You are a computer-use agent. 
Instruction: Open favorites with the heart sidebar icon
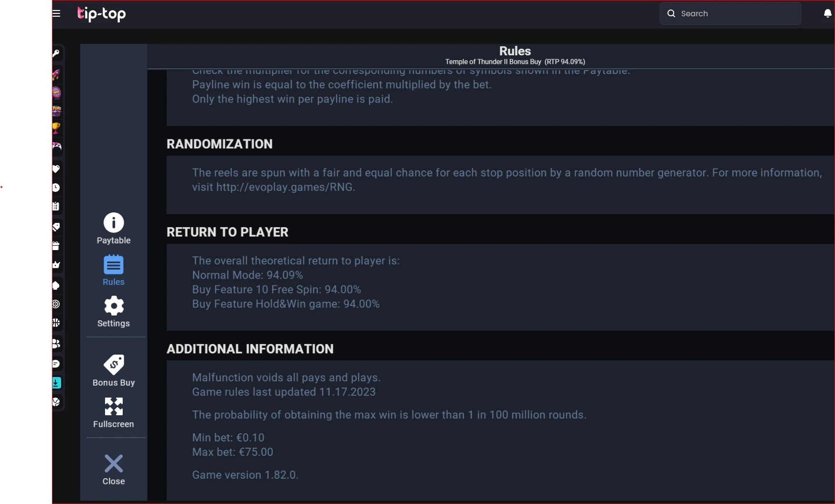click(x=56, y=168)
